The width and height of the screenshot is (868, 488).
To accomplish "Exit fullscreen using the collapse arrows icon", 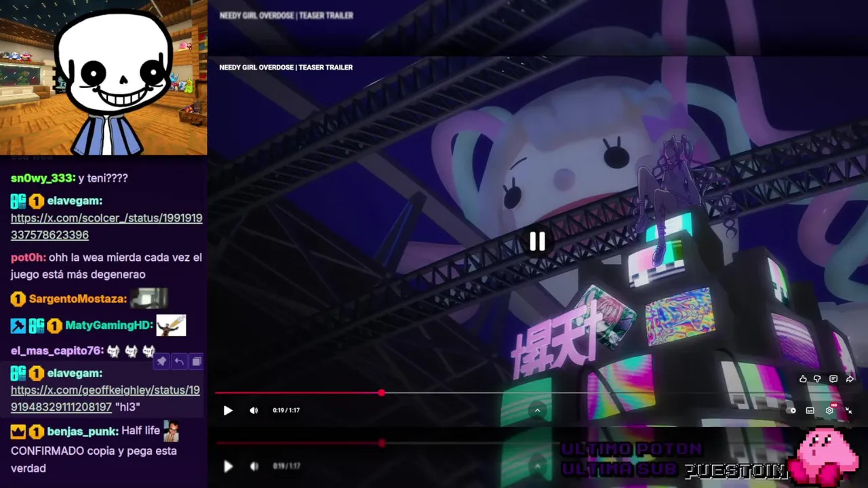I will pos(848,410).
